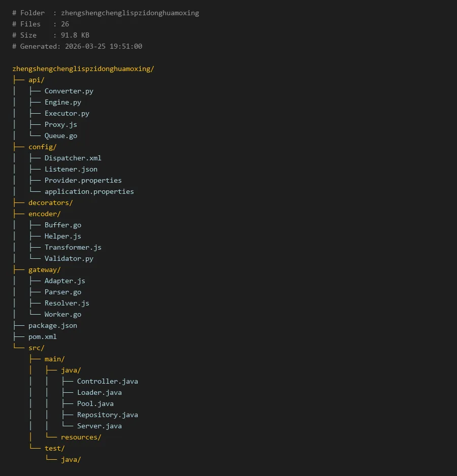Select Queue.go in the tree
This screenshot has height=476, width=457.
click(60, 135)
